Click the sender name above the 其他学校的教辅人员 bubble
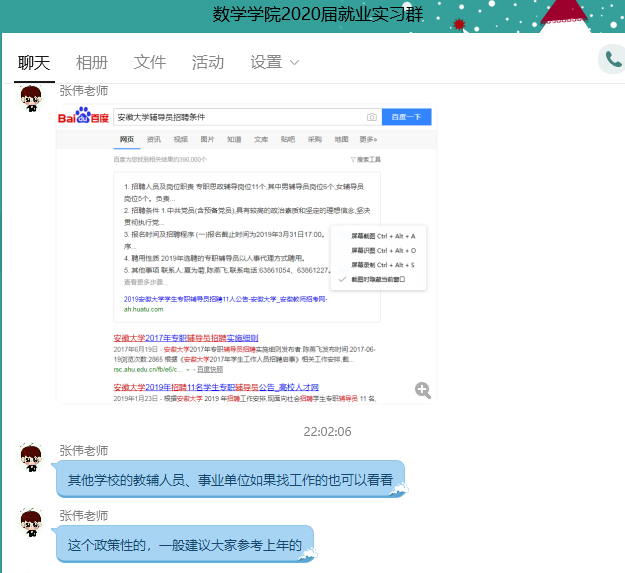This screenshot has width=625, height=573. tap(84, 451)
